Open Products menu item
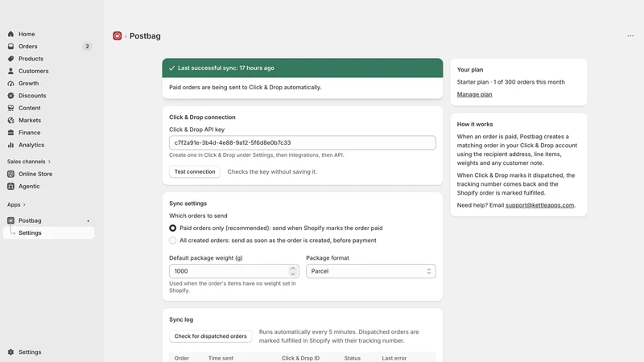Screen dimensions: 644x362 (31, 59)
